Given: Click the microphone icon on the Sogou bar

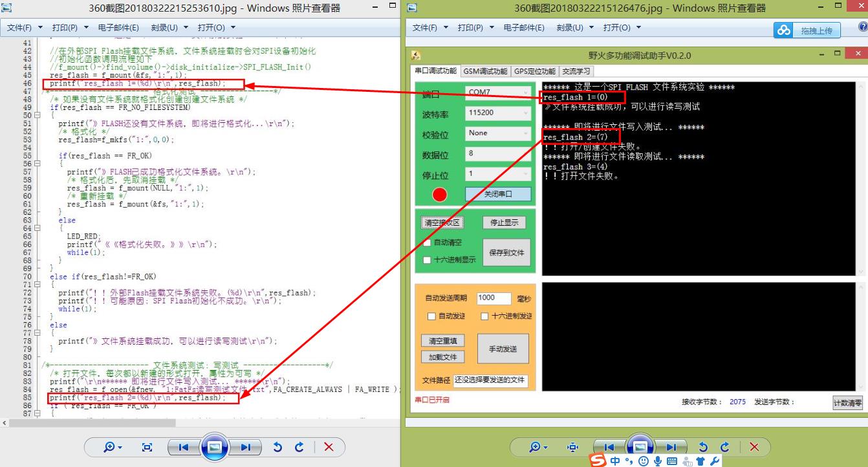Looking at the screenshot, I should [x=657, y=461].
